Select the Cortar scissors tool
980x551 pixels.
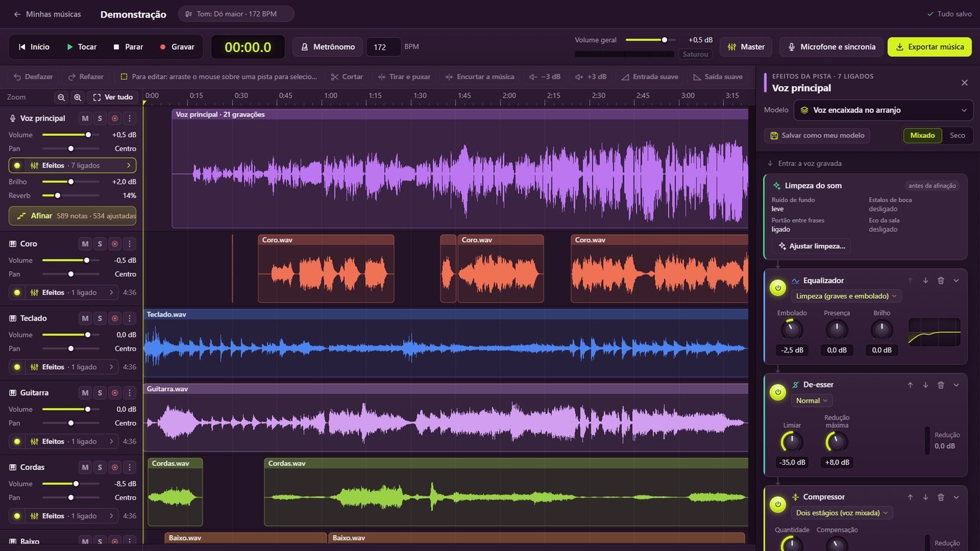click(347, 77)
